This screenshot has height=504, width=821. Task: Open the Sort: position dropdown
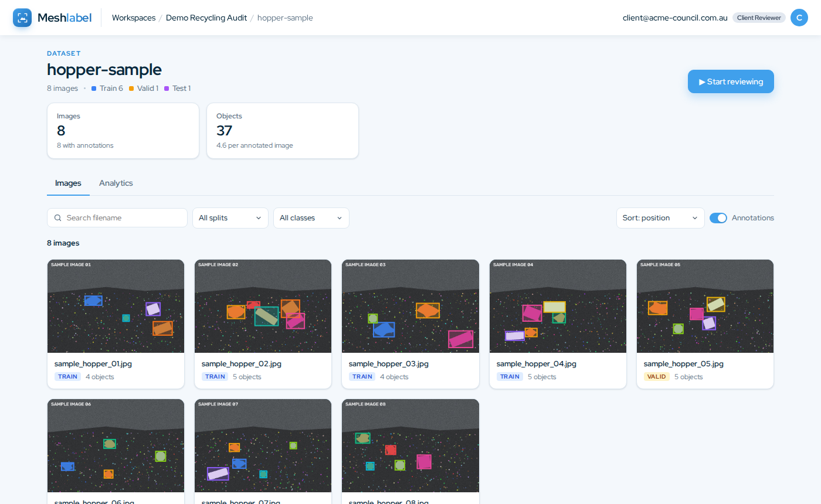click(x=660, y=218)
